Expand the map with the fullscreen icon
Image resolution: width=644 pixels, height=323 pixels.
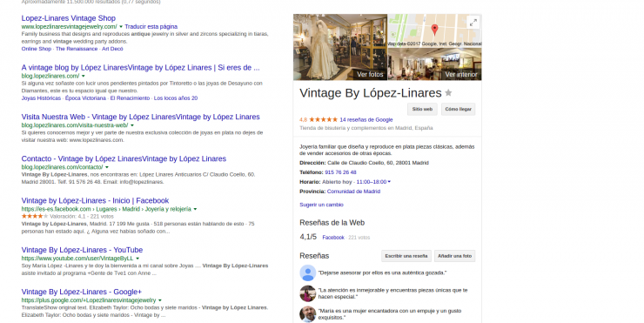tap(473, 23)
